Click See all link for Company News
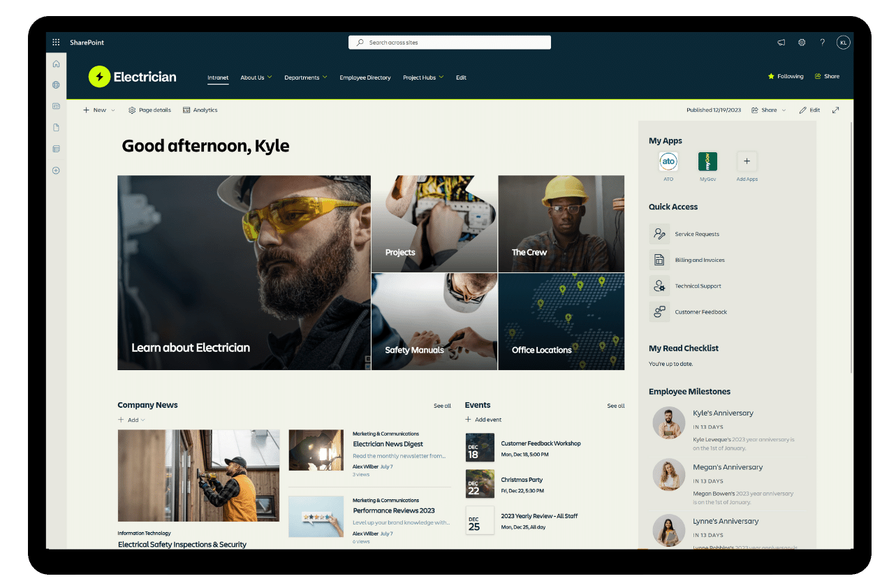896x588 pixels. click(x=442, y=406)
